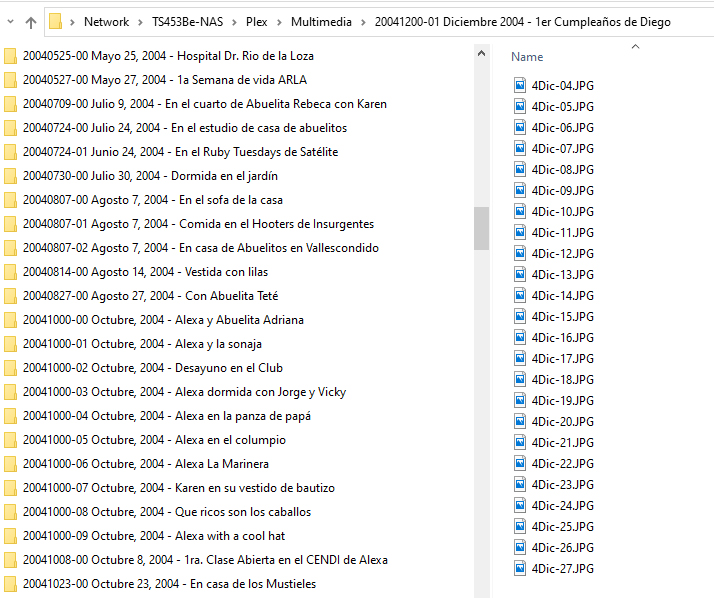Select folder Alexa dormida con Jorge y Vicky
Image resolution: width=714 pixels, height=598 pixels.
pos(184,392)
